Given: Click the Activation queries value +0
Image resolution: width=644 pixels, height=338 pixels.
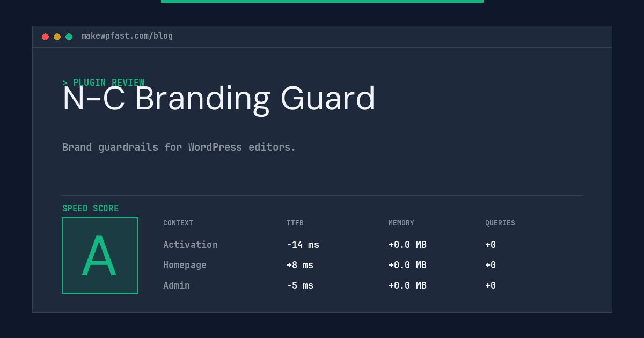Looking at the screenshot, I should (491, 245).
